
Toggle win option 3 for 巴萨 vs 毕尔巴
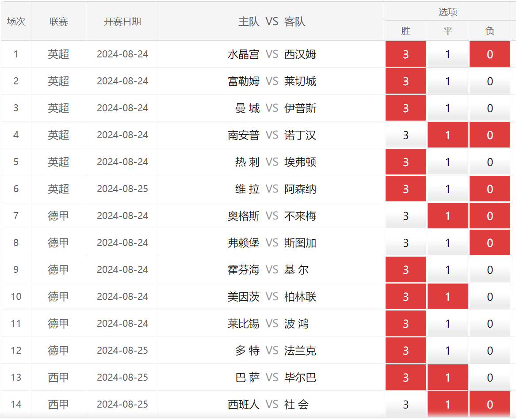tap(406, 377)
